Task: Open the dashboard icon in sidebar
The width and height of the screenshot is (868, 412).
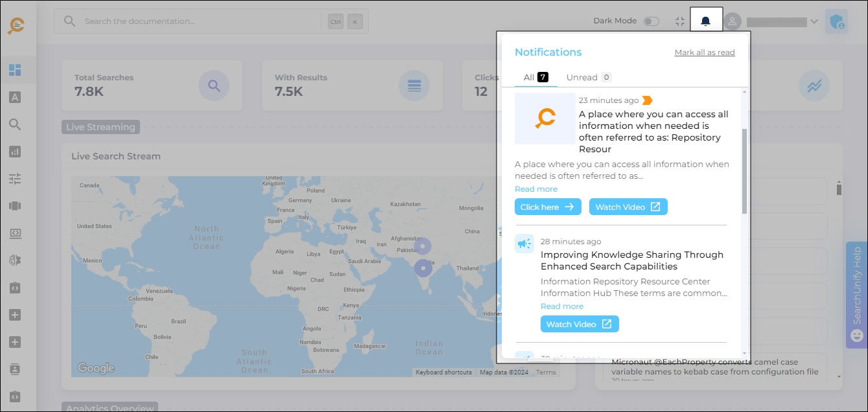Action: [x=15, y=70]
